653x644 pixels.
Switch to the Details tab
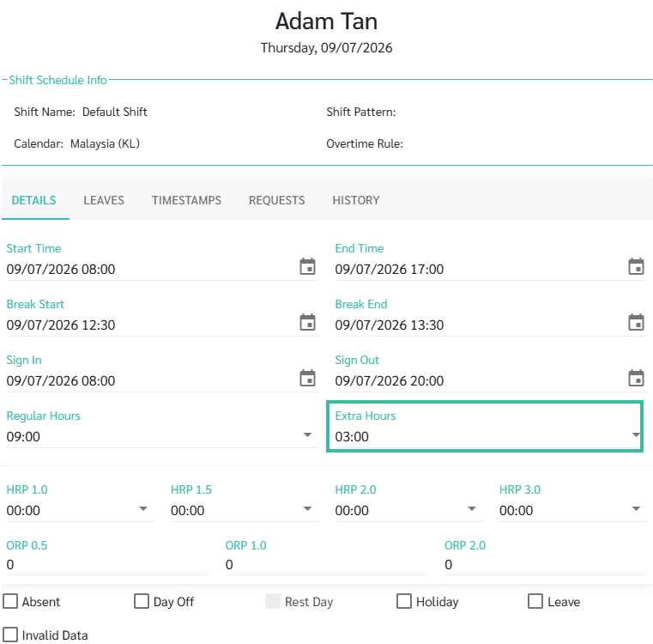coord(33,200)
